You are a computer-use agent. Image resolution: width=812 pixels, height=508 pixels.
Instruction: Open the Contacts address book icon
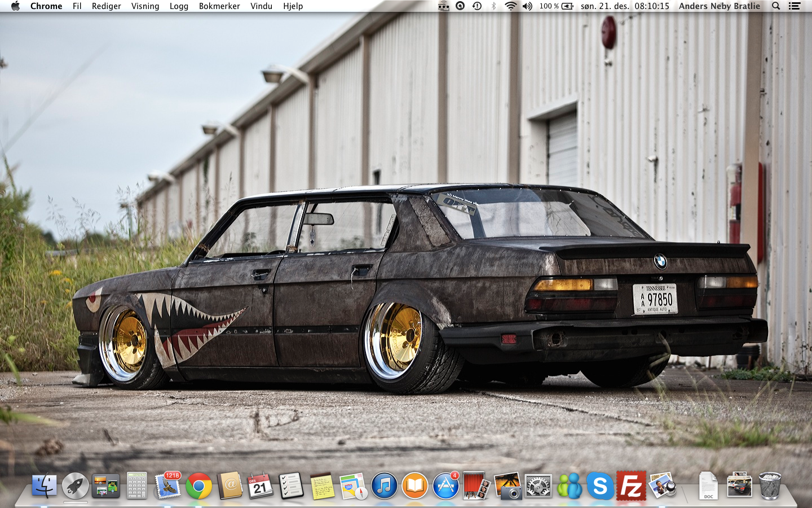click(x=230, y=485)
